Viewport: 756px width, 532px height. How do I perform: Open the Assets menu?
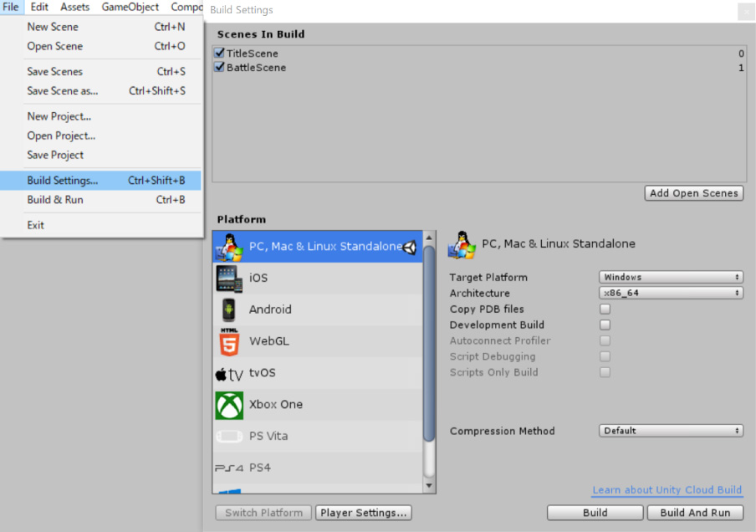74,7
